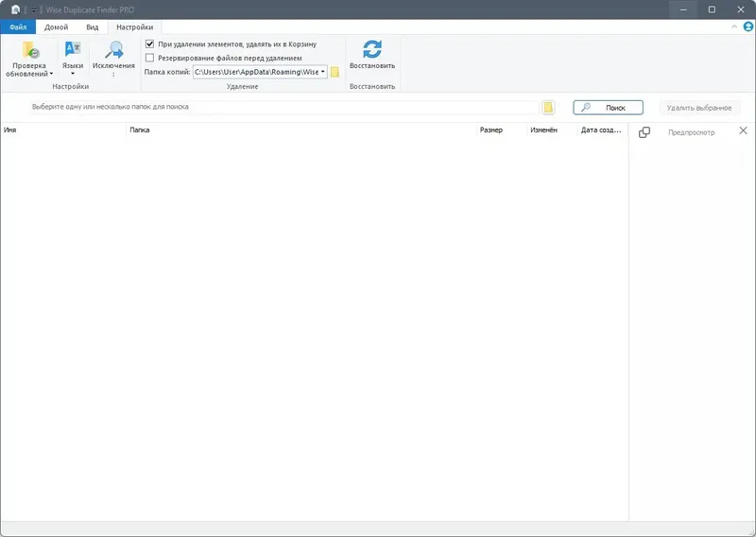Viewport: 756px width, 537px height.
Task: Minimize the Wise Duplicate Finder window
Action: [x=683, y=9]
